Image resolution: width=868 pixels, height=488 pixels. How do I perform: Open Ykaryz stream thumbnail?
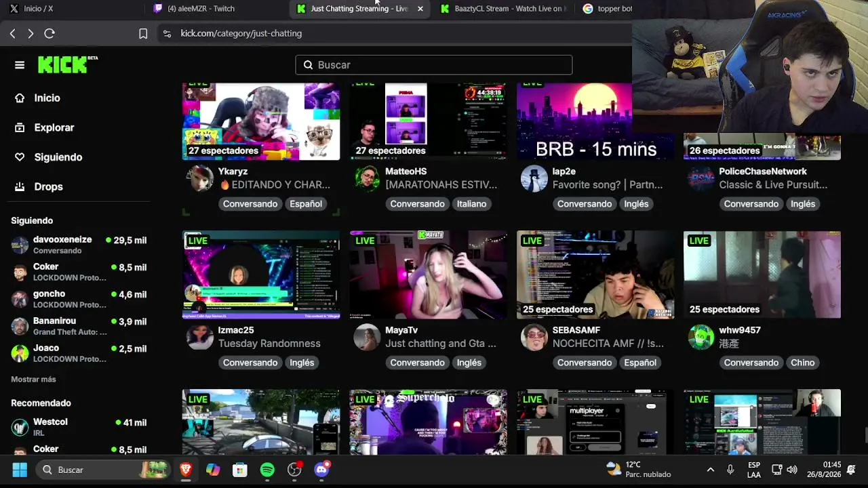point(261,121)
